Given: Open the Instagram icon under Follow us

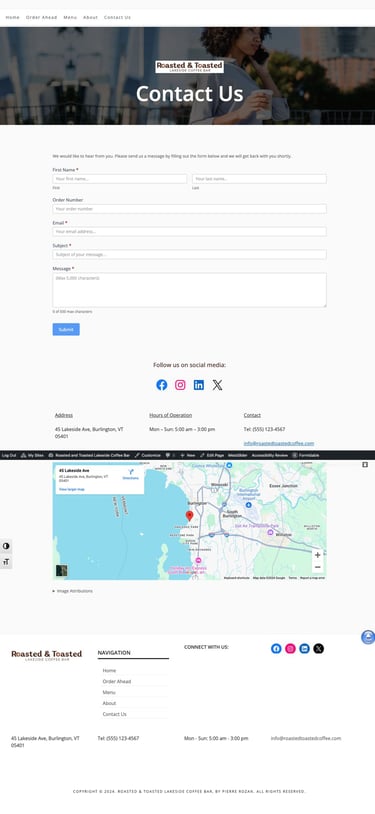Looking at the screenshot, I should [x=180, y=385].
